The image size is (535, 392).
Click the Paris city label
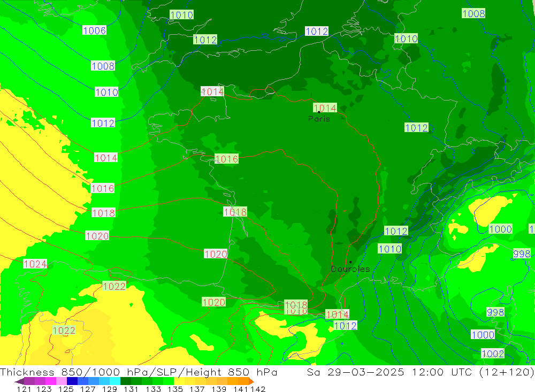pyautogui.click(x=319, y=119)
